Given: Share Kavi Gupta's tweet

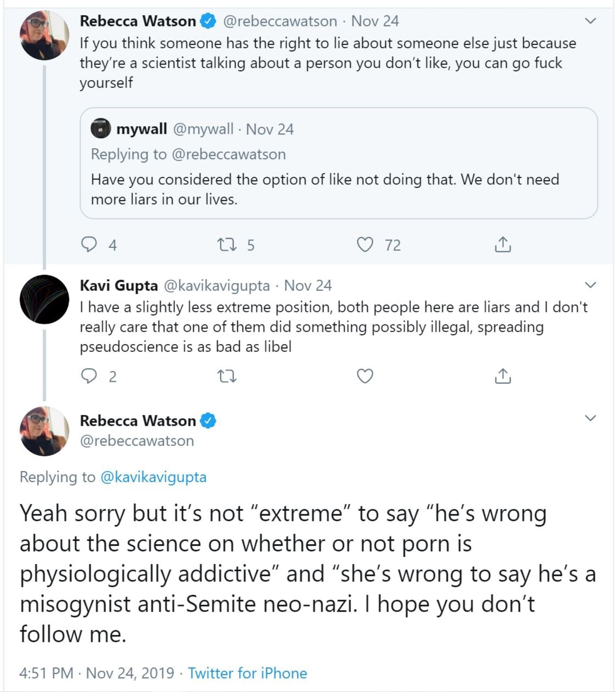Looking at the screenshot, I should pyautogui.click(x=503, y=376).
